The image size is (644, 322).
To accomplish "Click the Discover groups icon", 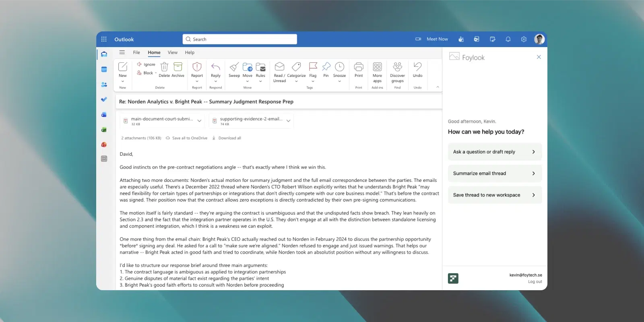I will pyautogui.click(x=397, y=66).
